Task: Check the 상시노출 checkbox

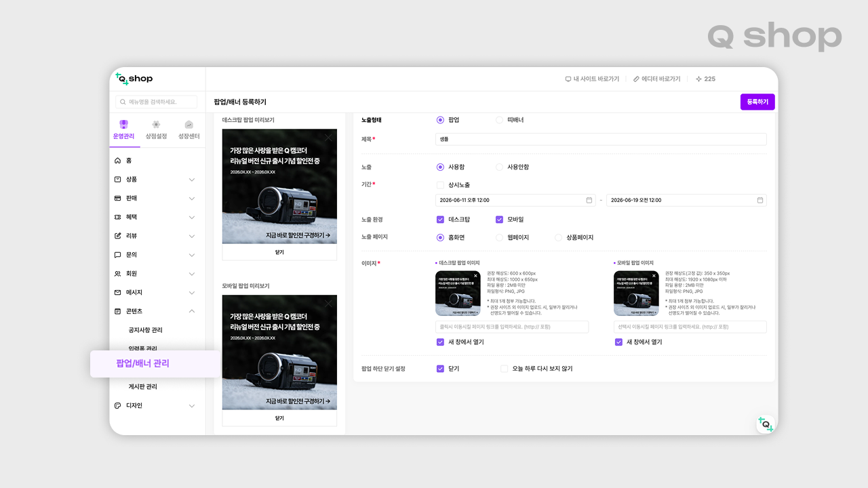Action: coord(440,185)
